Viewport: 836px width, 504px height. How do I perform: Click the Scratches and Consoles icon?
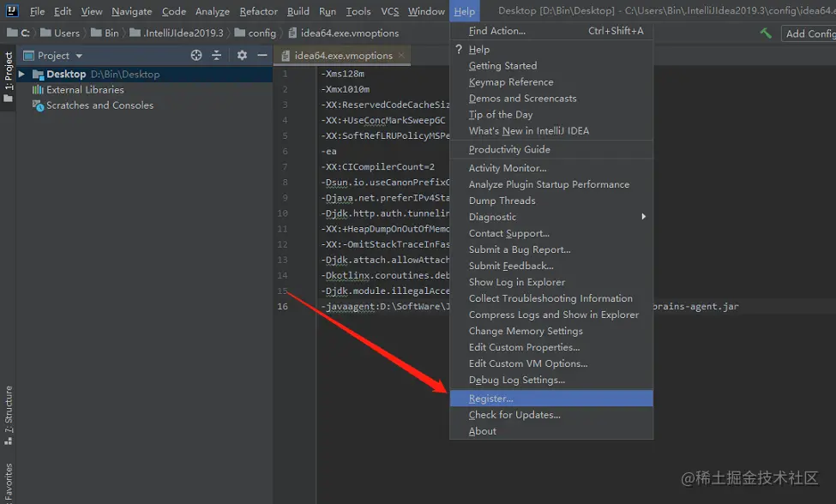pos(38,105)
